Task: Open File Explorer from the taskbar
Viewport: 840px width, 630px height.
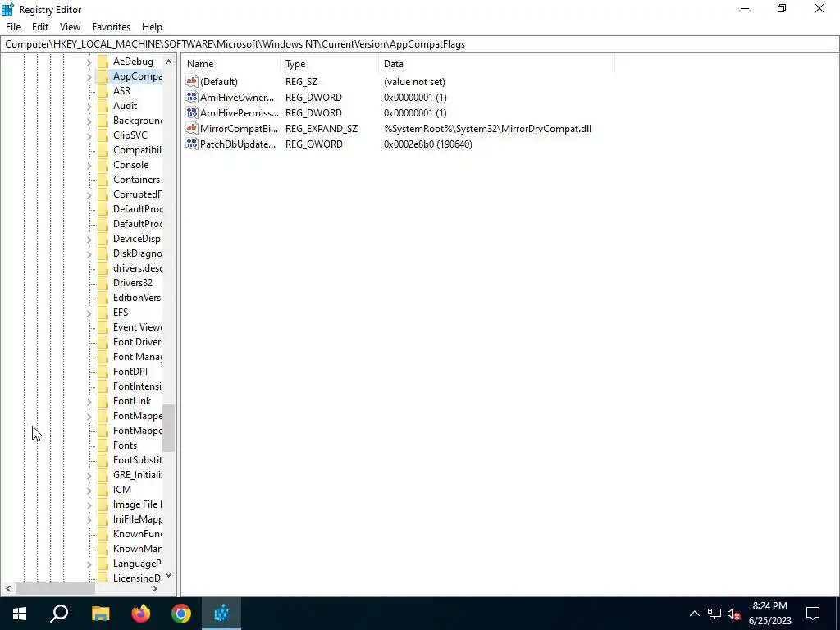Action: tap(100, 614)
